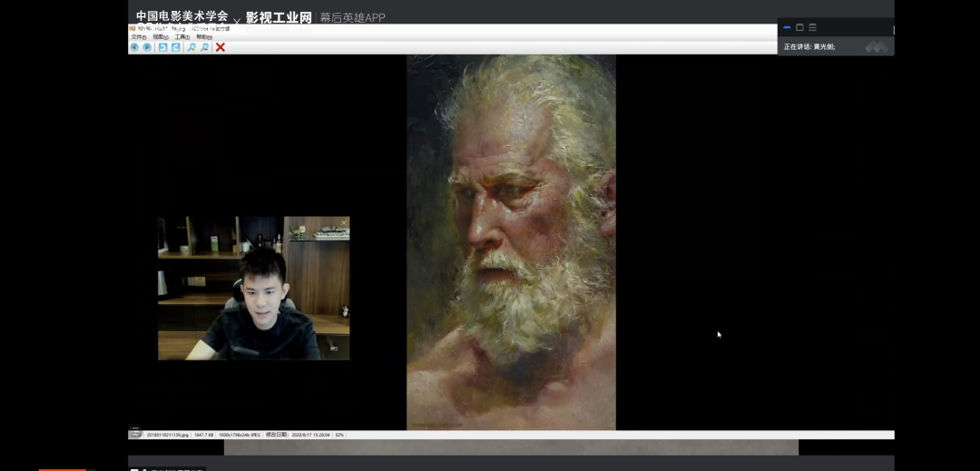Switch speaker panel to single-bar minimized view
This screenshot has height=471, width=980.
tap(787, 27)
